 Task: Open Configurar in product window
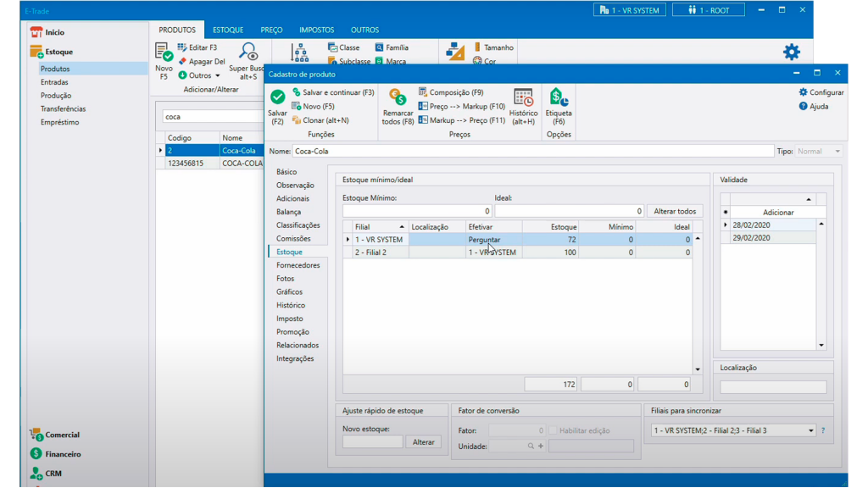[x=821, y=92]
